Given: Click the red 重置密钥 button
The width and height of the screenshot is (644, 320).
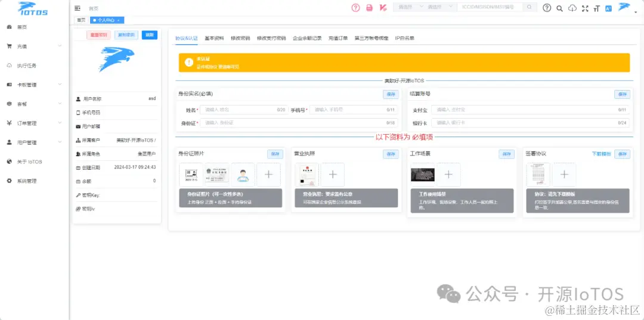Looking at the screenshot, I should tap(98, 35).
